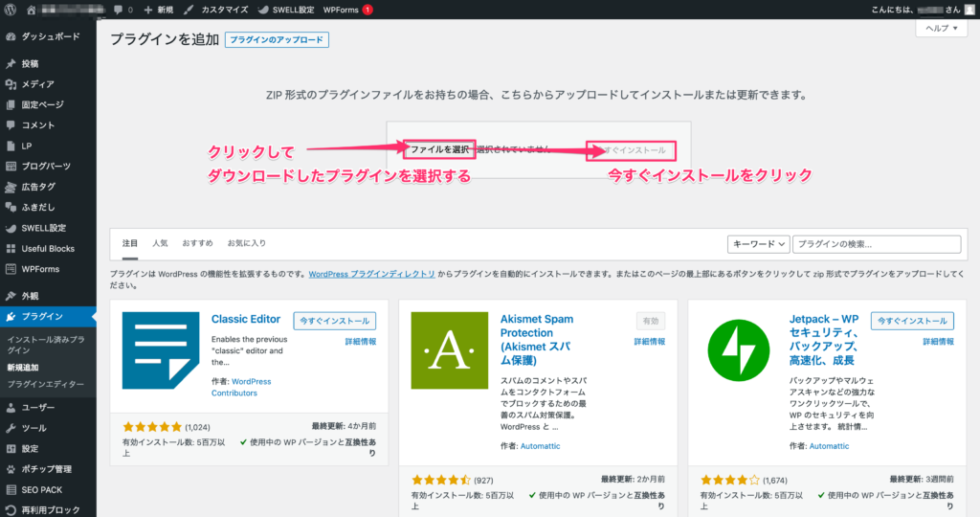Switch to the お気に入り tab
Viewport: 980px width, 517px height.
[246, 243]
